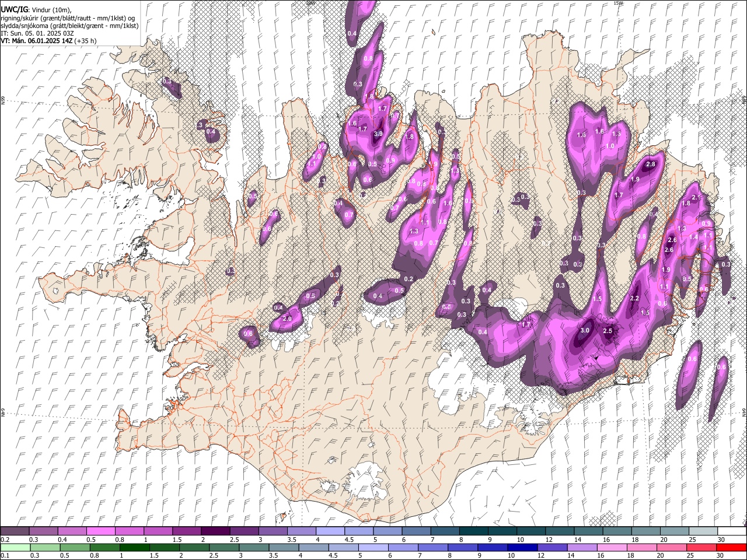Viewport: 747px width, 560px height.
Task: Select the 8 dark teal snow legend swatch
Action: 473,531
